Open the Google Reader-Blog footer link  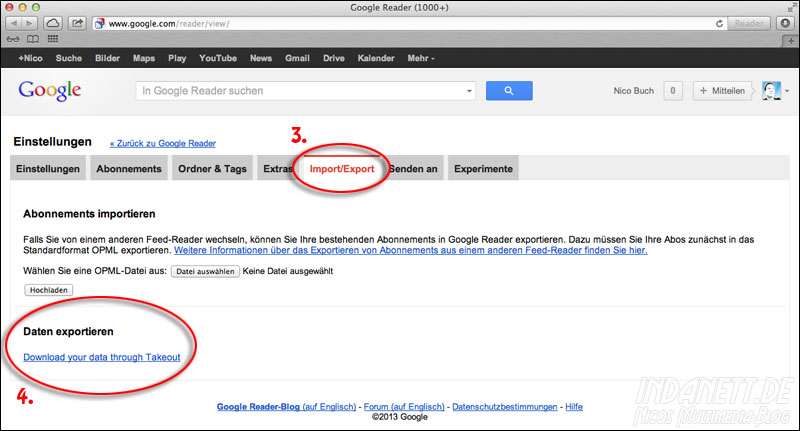point(286,407)
